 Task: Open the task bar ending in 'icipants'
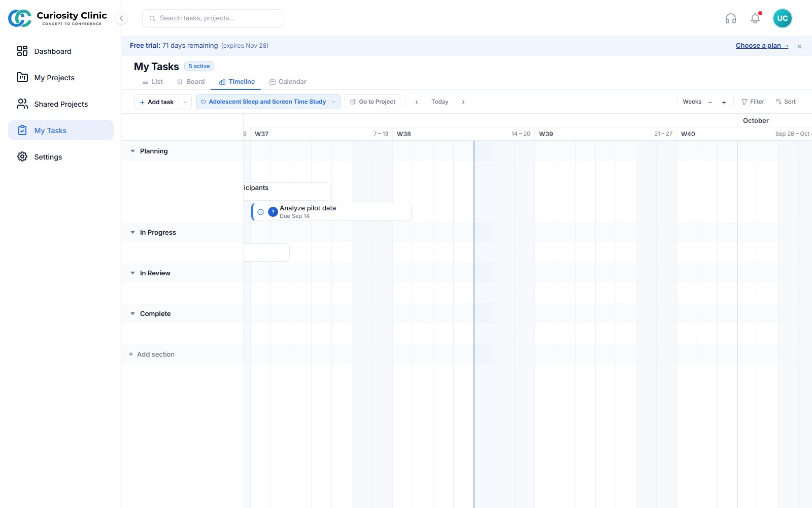[287, 192]
